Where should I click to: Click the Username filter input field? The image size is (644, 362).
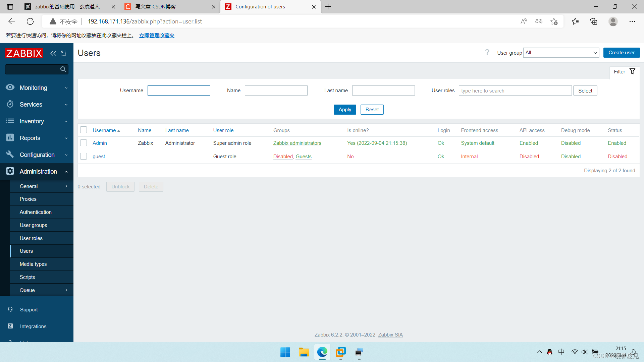(x=179, y=90)
